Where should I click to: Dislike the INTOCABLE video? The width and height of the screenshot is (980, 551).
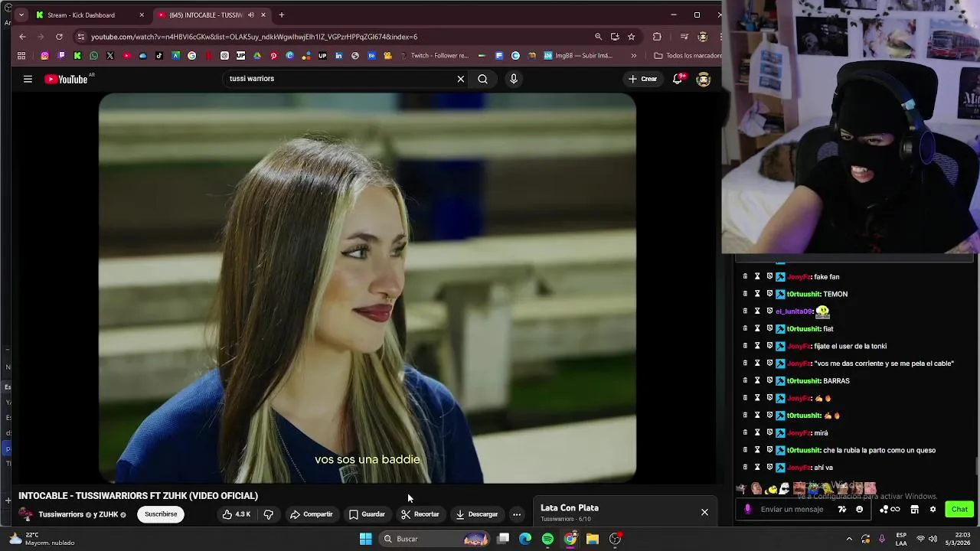[269, 514]
